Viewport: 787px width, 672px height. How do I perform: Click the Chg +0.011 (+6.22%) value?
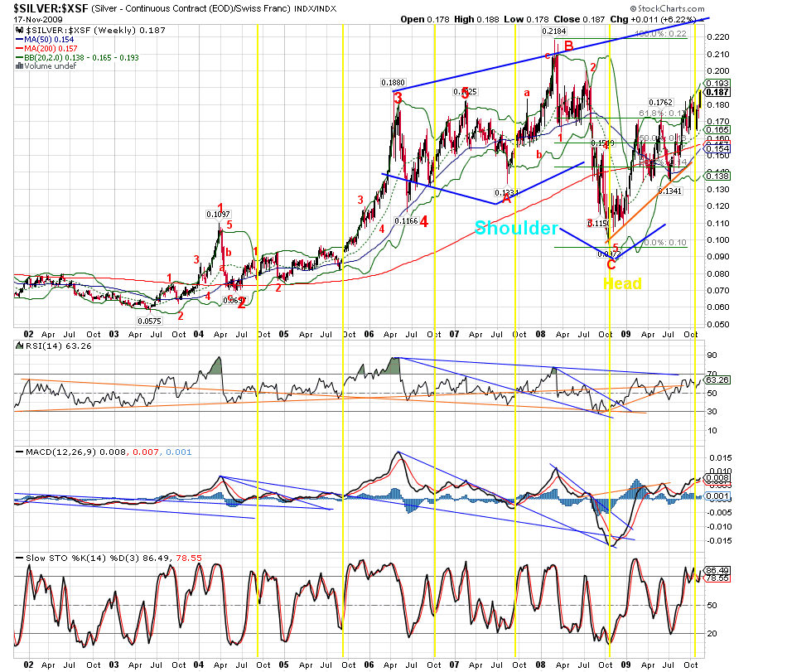pos(653,19)
